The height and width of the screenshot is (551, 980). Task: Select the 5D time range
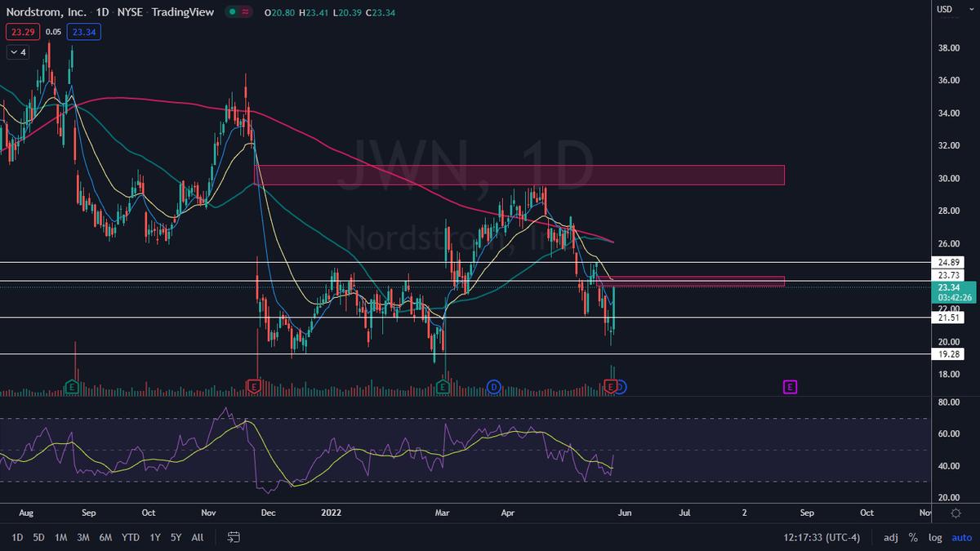(x=39, y=537)
